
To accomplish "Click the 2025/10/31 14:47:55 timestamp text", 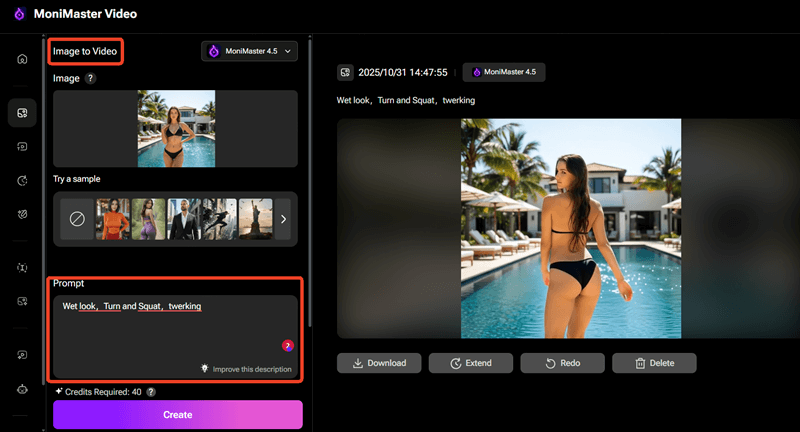I will click(x=403, y=72).
